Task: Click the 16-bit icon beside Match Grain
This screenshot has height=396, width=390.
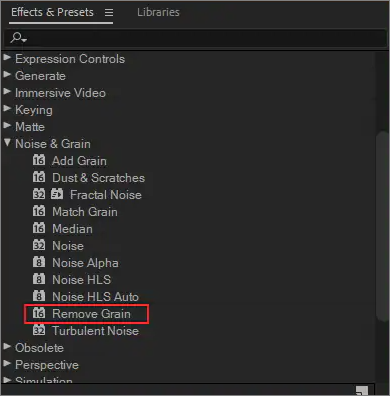Action: 39,211
